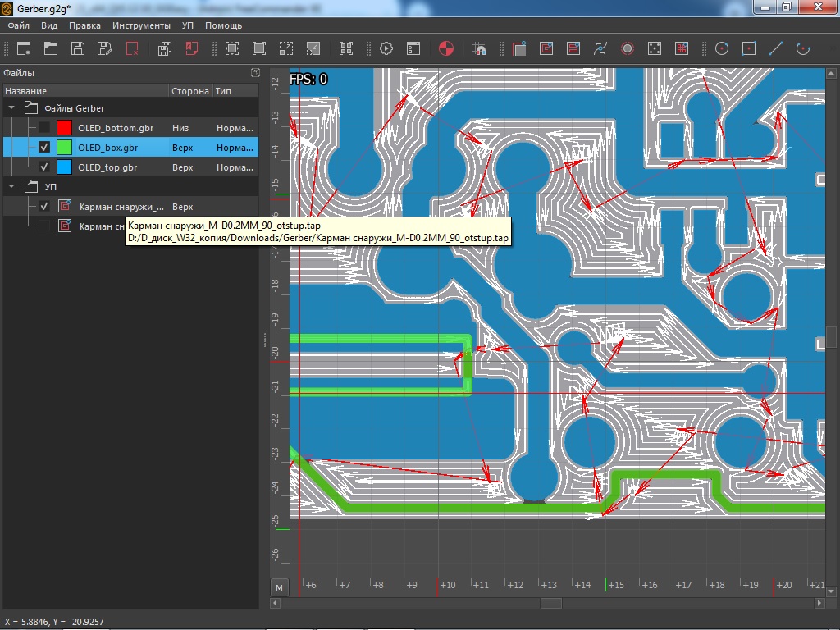Viewport: 840px width, 630px height.
Task: Open the Инструменты menu
Action: 141,25
